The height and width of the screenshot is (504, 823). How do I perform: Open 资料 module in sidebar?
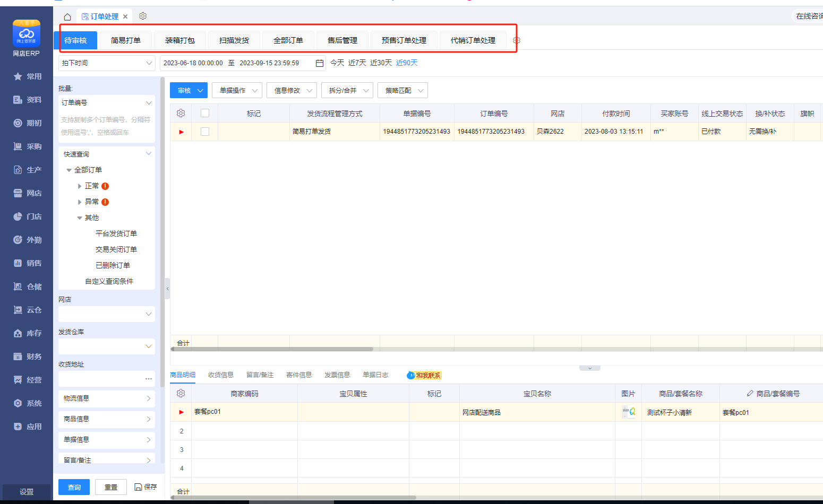point(27,100)
